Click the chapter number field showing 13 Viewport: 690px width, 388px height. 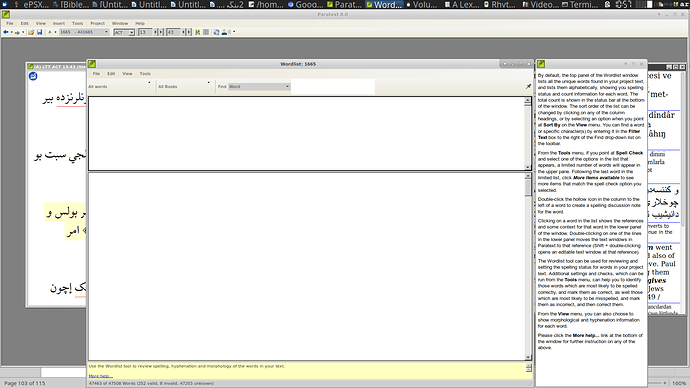[x=145, y=32]
